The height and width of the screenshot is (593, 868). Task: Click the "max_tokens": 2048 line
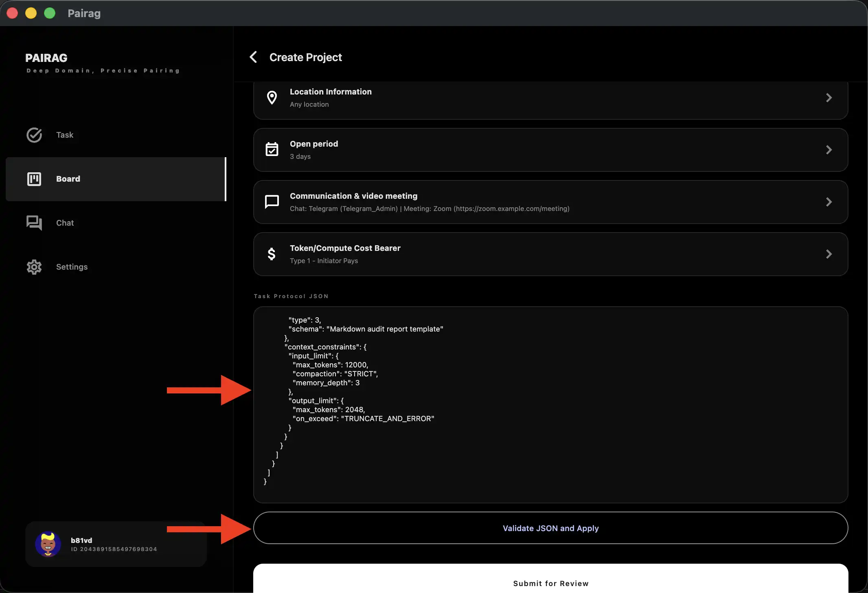pyautogui.click(x=329, y=410)
